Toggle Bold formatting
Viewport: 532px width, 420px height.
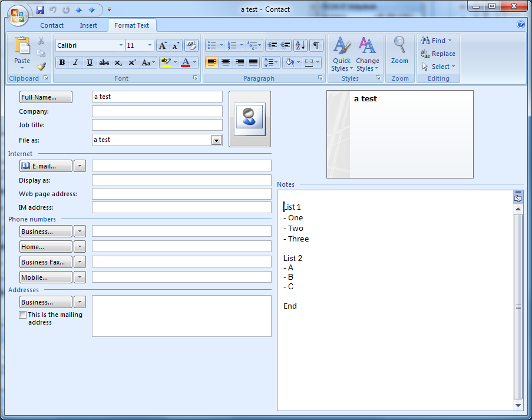62,62
